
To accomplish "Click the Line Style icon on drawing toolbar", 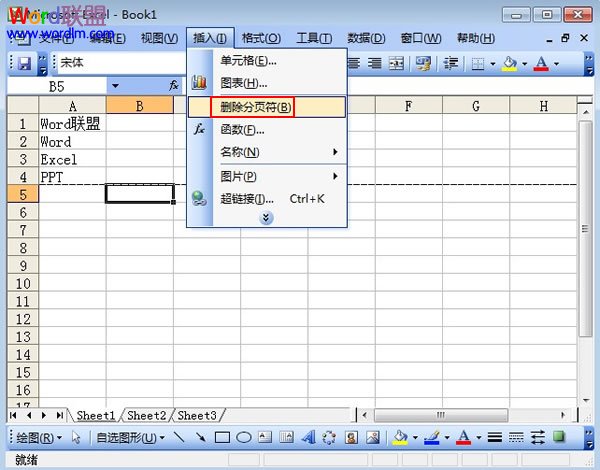I will coord(495,437).
